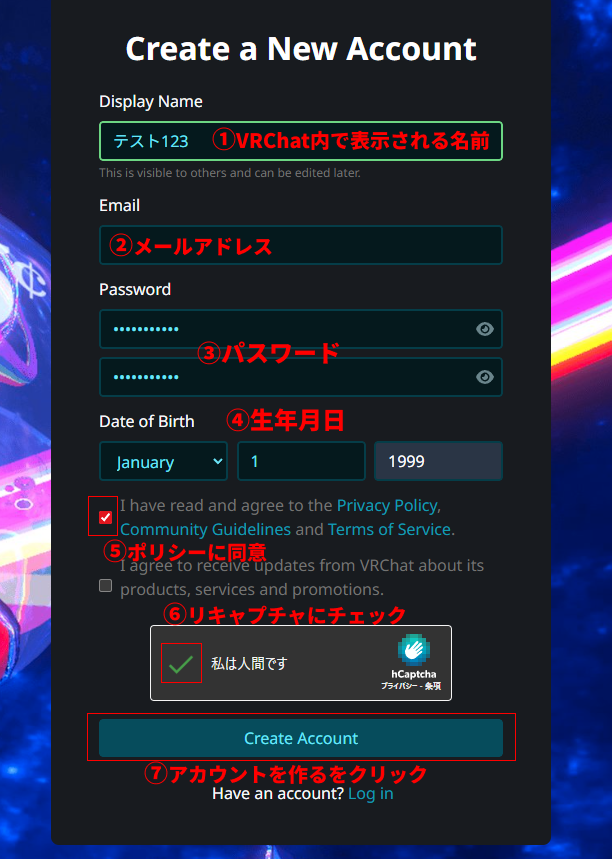The height and width of the screenshot is (859, 612).
Task: Click the hCaptcha hand logo
Action: pos(414,650)
